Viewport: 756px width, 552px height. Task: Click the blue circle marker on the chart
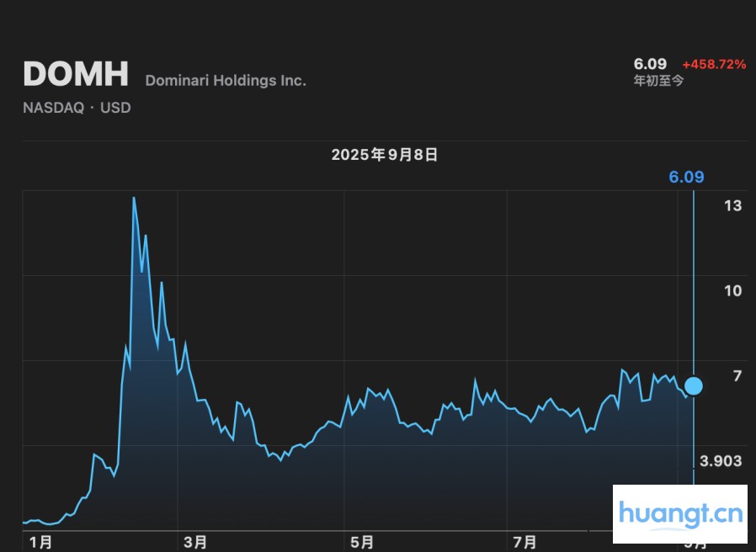click(693, 386)
